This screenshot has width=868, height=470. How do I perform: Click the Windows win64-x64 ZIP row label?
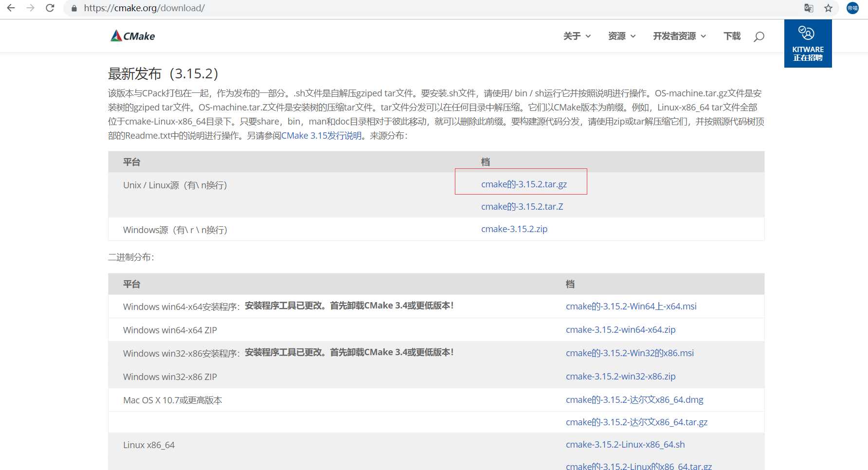(x=170, y=330)
